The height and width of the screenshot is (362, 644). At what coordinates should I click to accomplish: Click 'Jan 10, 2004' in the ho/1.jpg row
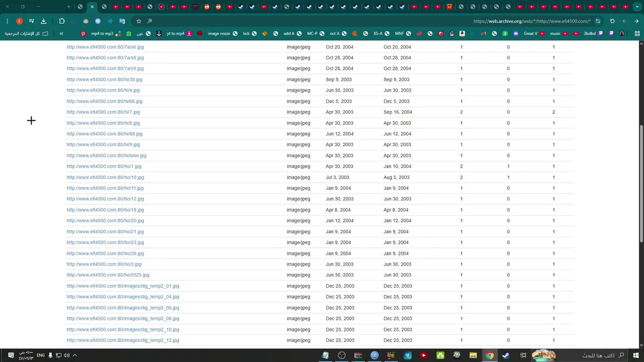coord(397,166)
